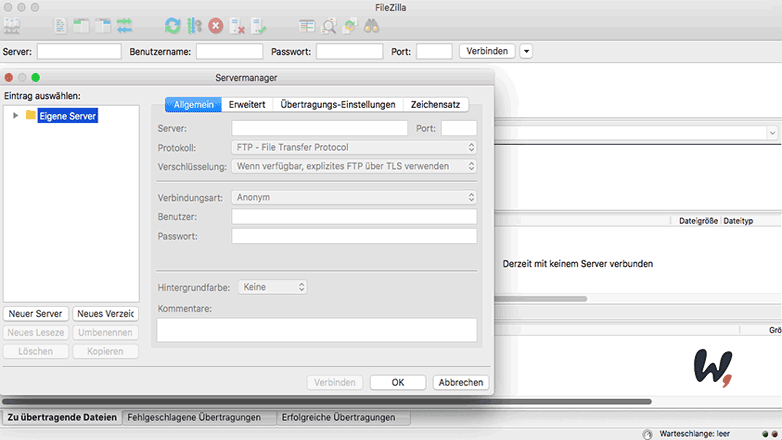The width and height of the screenshot is (782, 440).
Task: Click the Verbinden button in the Servermanager dialog
Action: pyautogui.click(x=335, y=382)
